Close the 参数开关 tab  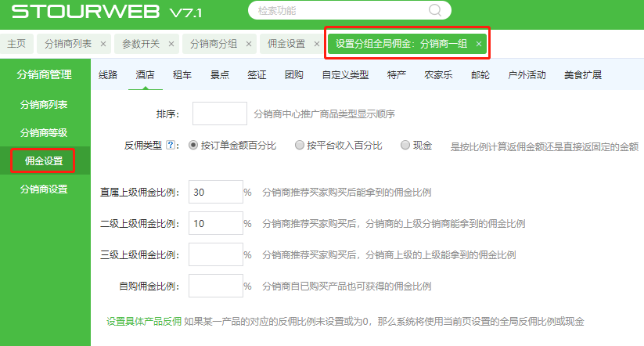[171, 44]
